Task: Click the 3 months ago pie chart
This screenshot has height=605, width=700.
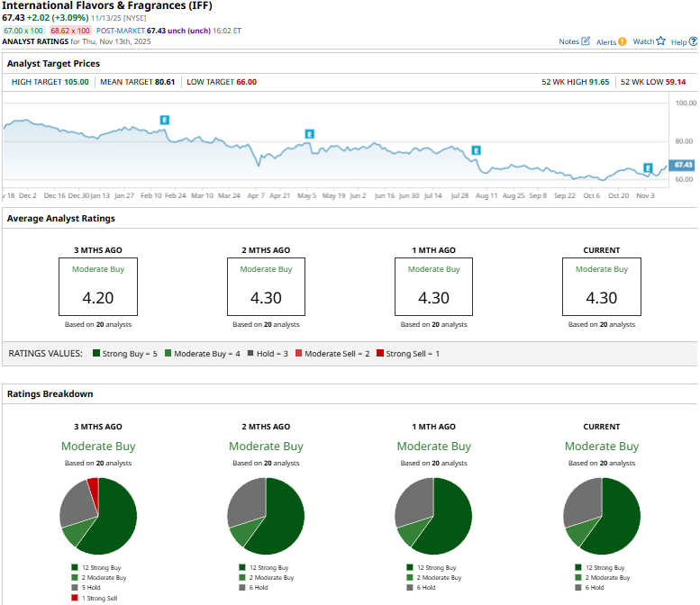Action: [x=98, y=516]
